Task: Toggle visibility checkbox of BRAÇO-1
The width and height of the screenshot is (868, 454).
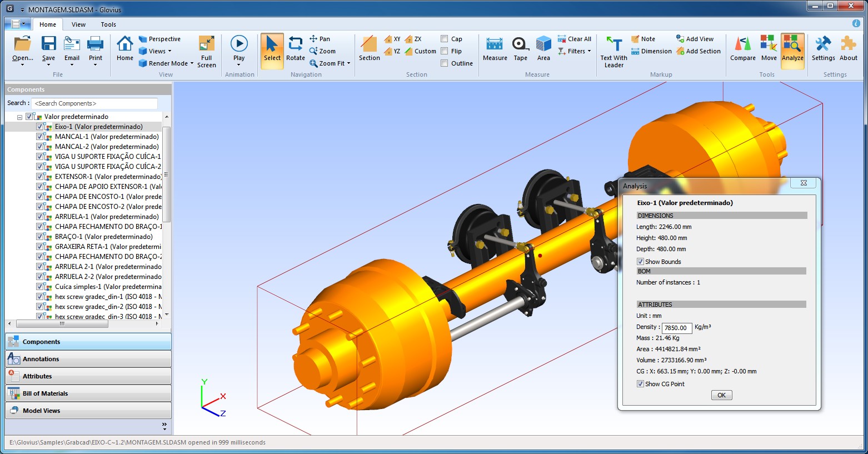Action: coord(40,237)
